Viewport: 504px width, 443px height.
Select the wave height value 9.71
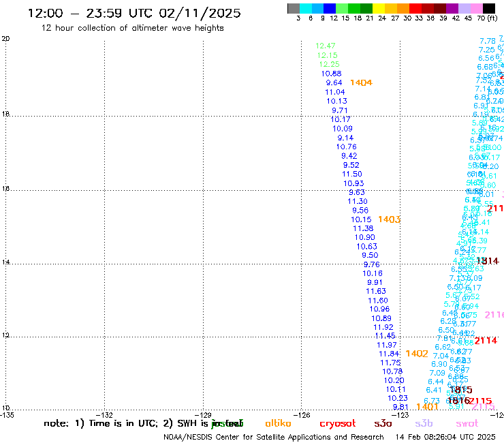(x=340, y=110)
